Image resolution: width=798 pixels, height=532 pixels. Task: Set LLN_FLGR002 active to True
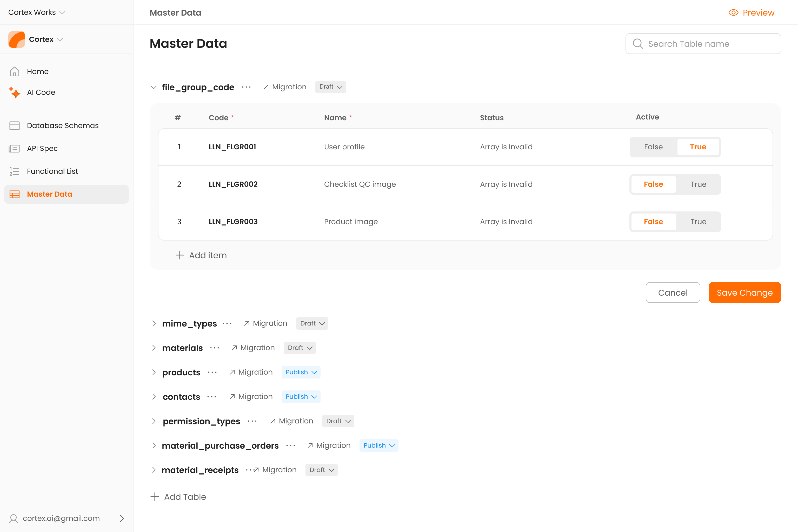click(698, 184)
